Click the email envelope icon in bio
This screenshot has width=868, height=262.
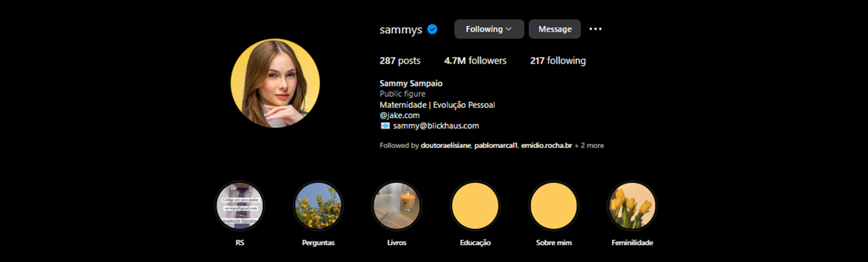tap(385, 126)
